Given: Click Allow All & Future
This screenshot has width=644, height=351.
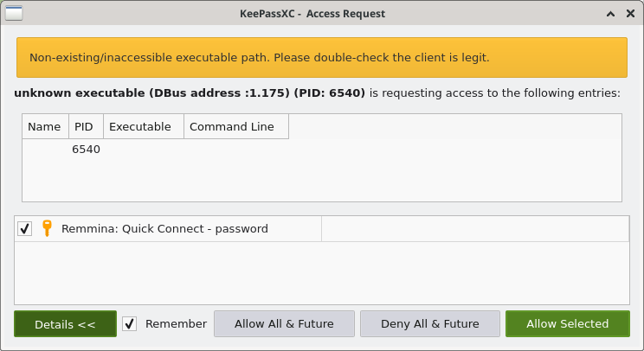Looking at the screenshot, I should point(284,324).
